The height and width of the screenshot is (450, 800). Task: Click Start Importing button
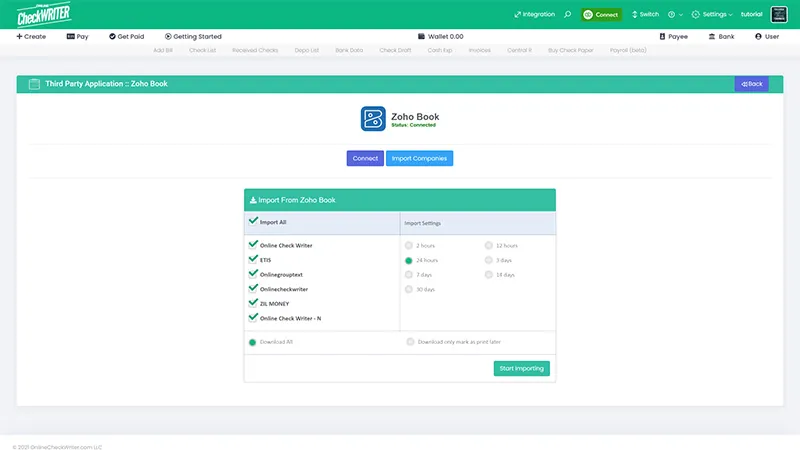click(x=521, y=368)
